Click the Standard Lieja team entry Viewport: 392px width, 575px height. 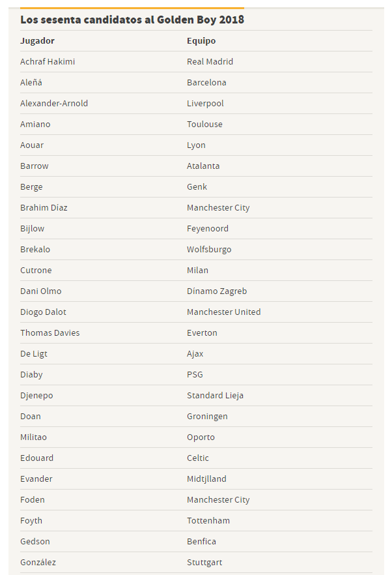tap(215, 396)
